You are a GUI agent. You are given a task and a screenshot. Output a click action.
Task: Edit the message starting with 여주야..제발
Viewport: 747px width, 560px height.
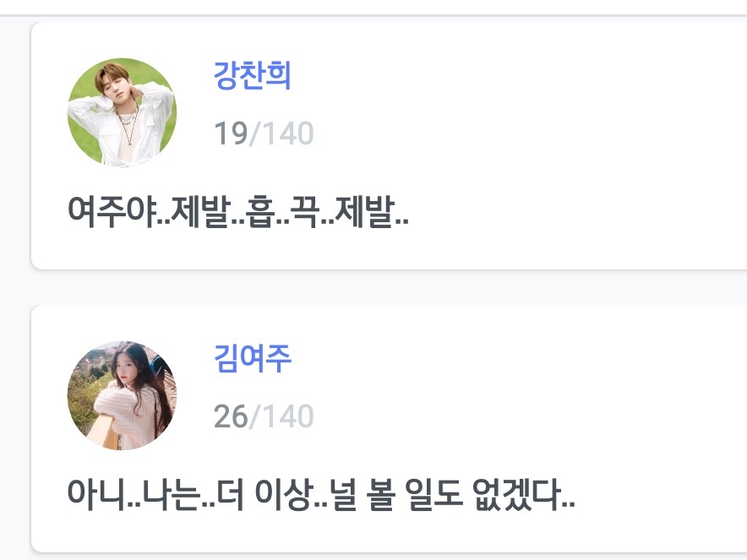pyautogui.click(x=238, y=212)
